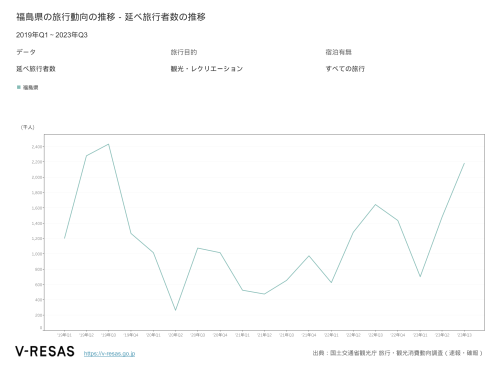
Task: Click the 2,400 y-axis label
Action: click(37, 147)
